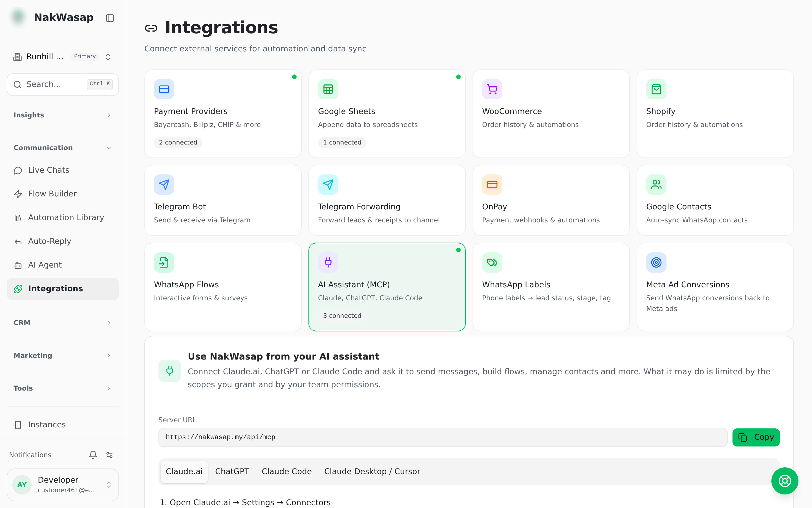Screen dimensions: 812x508
Task: Select the Integrations sidebar item
Action: click(x=63, y=289)
